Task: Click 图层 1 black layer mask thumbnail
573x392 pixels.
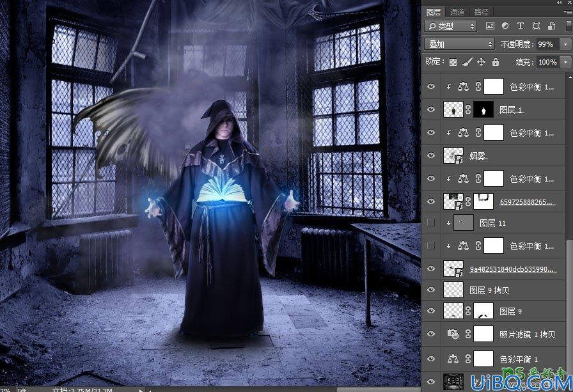Action: (x=483, y=109)
